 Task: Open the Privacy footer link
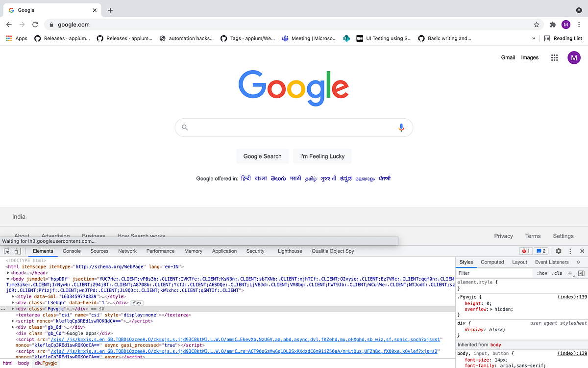click(x=503, y=236)
